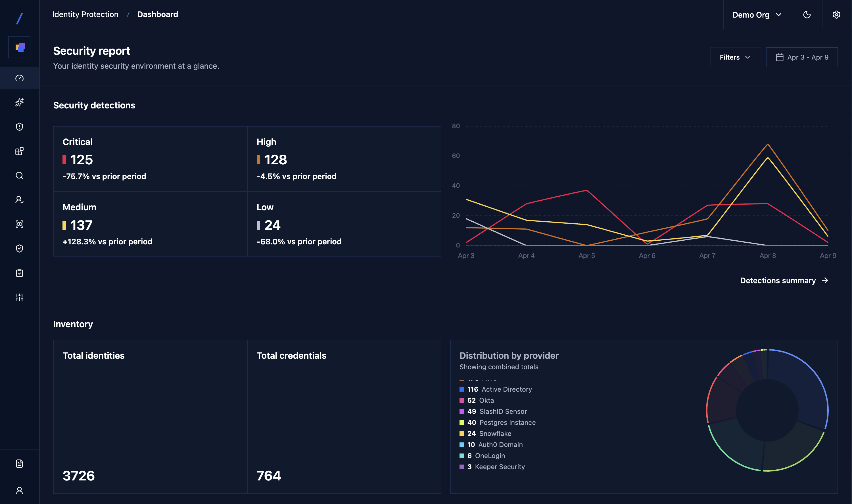852x504 pixels.
Task: Open the Demo Org organization dropdown
Action: coord(757,14)
